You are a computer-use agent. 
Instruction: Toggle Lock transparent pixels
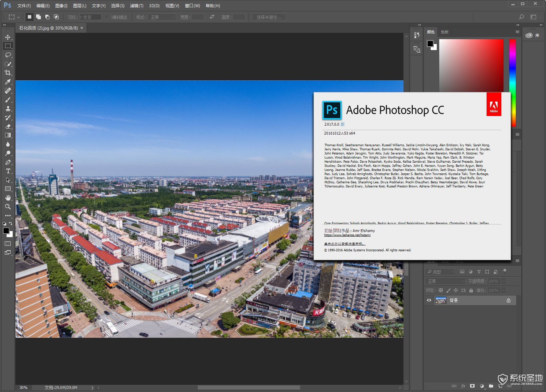coord(441,290)
